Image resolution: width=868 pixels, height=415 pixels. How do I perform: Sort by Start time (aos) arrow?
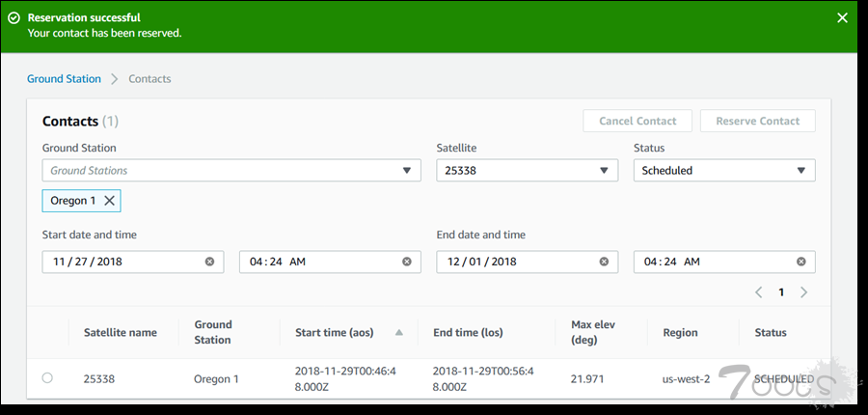[399, 332]
